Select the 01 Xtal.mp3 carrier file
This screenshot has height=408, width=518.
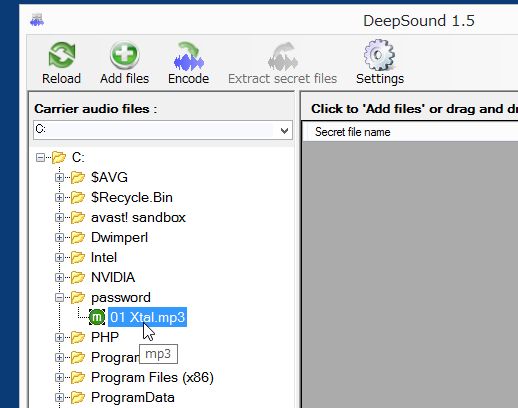pyautogui.click(x=147, y=317)
